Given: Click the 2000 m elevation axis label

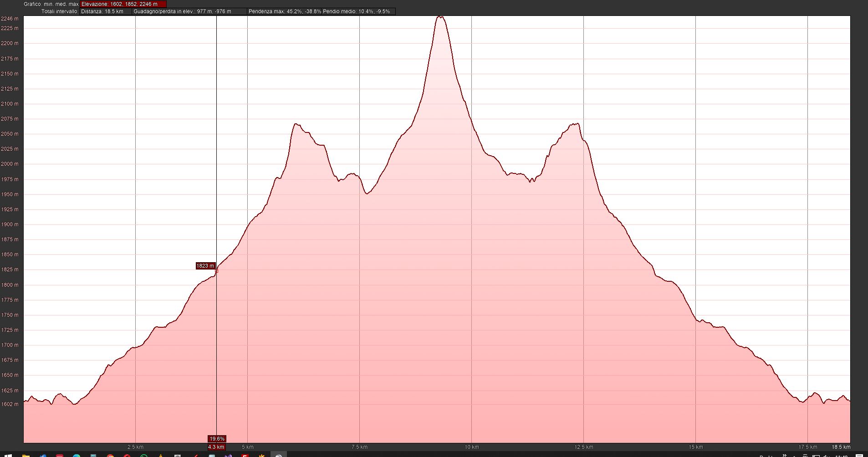Looking at the screenshot, I should [x=10, y=164].
